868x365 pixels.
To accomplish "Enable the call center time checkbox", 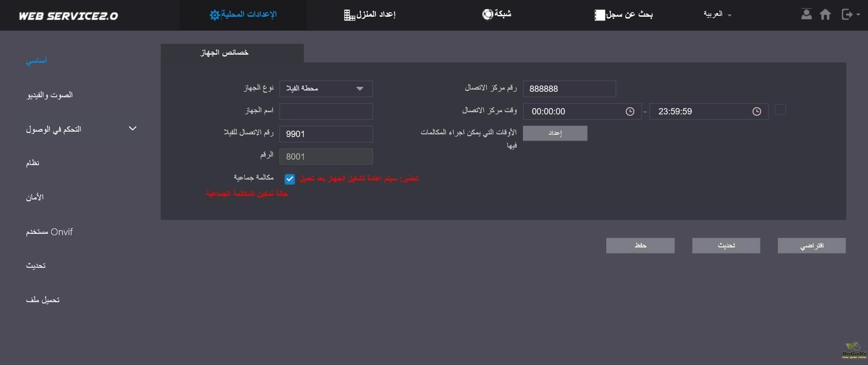I will tap(780, 110).
